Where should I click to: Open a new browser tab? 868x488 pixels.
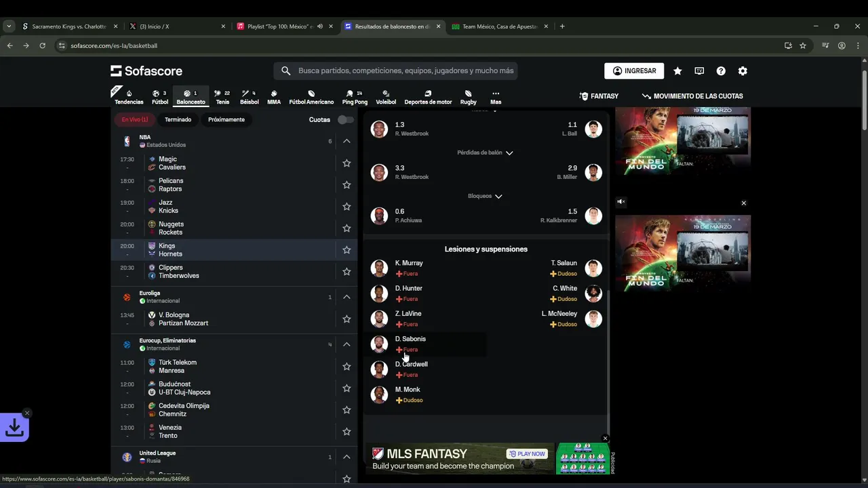562,26
